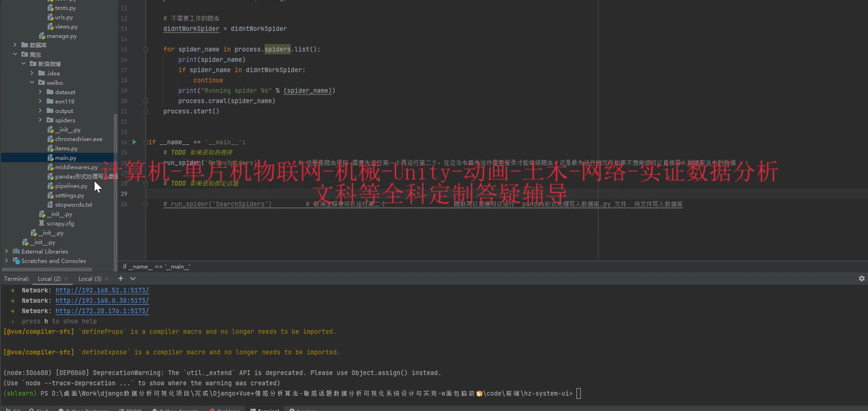Click the fold marker at line 30
This screenshot has width=868, height=411.
tap(146, 204)
